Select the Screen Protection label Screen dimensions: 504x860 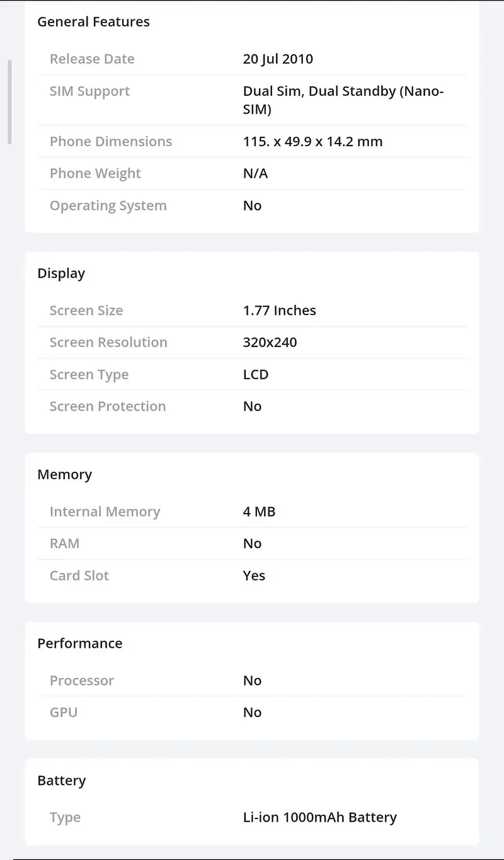(108, 406)
